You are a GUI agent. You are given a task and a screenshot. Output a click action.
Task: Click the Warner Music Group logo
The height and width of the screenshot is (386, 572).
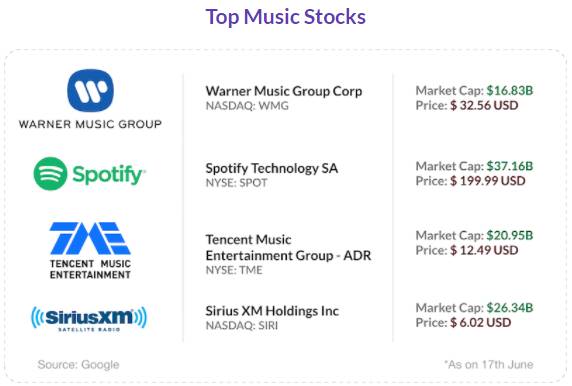(x=90, y=99)
